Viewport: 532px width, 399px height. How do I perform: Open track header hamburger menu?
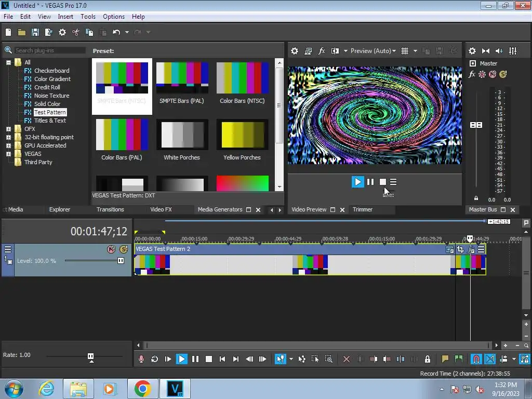pos(7,249)
